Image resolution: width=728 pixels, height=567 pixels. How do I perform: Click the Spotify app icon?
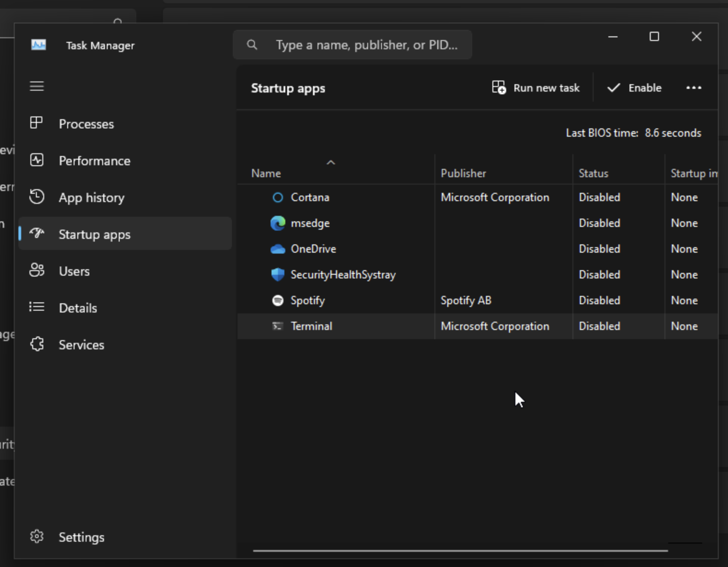(x=277, y=301)
